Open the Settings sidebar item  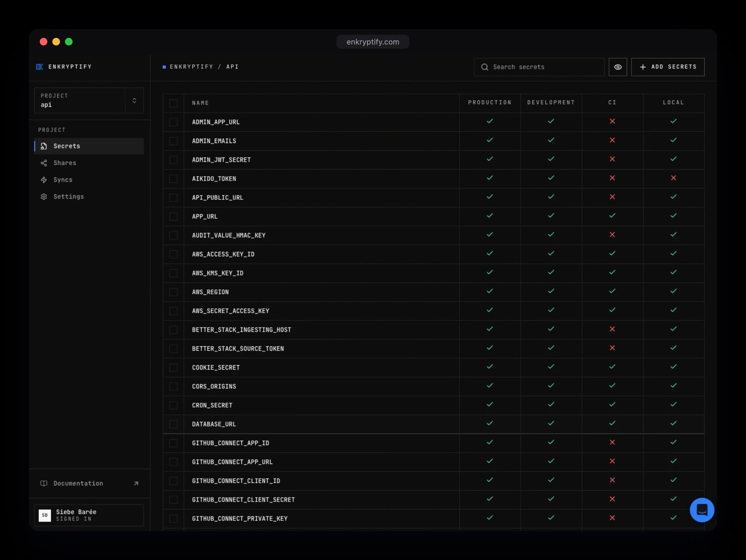coord(89,197)
